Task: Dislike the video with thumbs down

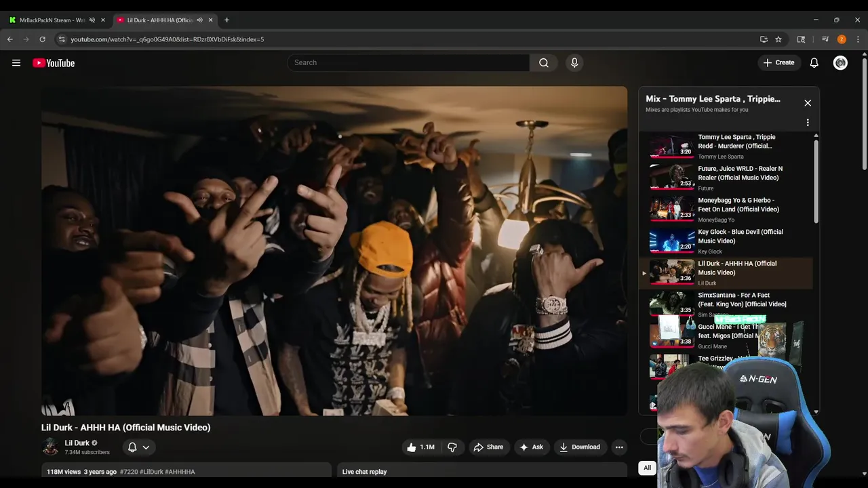Action: coord(452,447)
